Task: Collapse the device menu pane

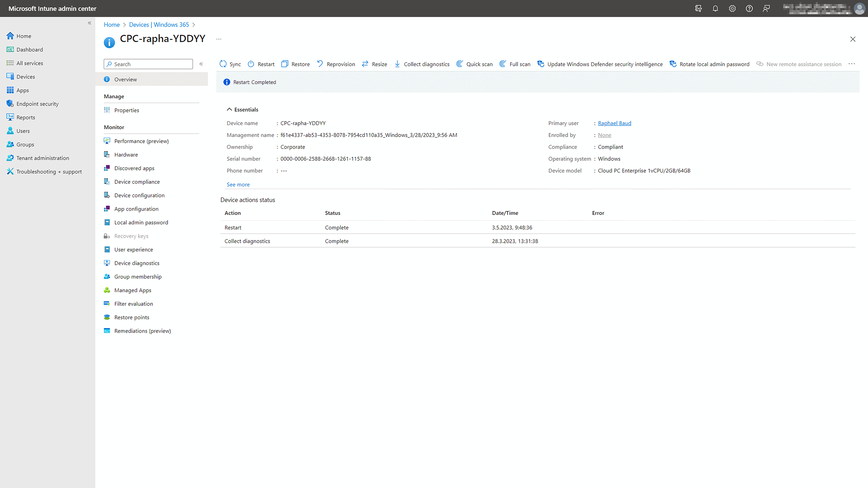Action: click(x=201, y=64)
